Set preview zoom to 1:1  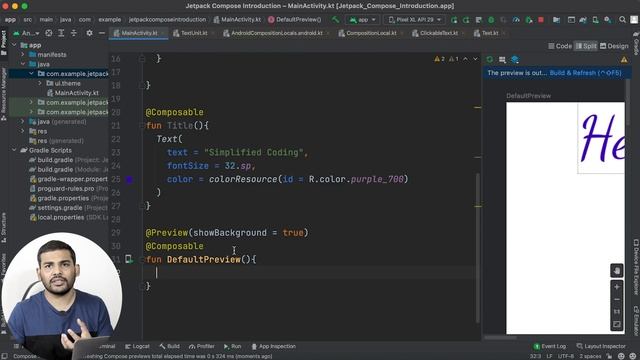(617, 312)
